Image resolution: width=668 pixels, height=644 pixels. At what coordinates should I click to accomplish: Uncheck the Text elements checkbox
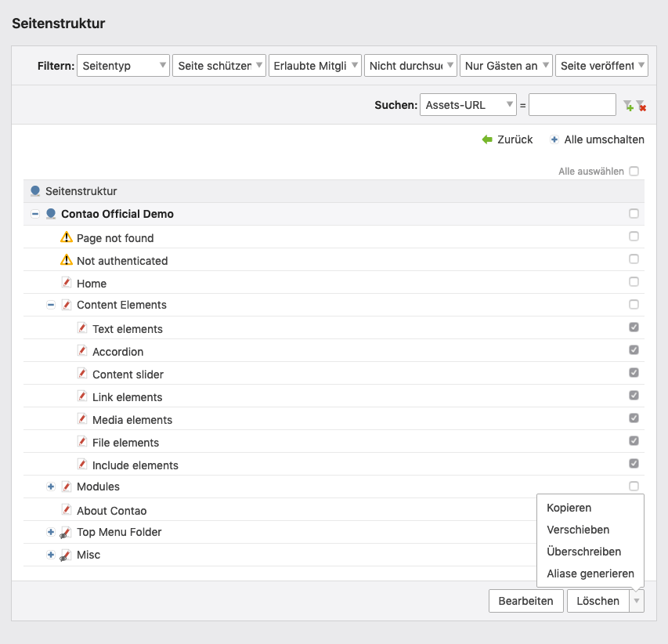pyautogui.click(x=634, y=327)
